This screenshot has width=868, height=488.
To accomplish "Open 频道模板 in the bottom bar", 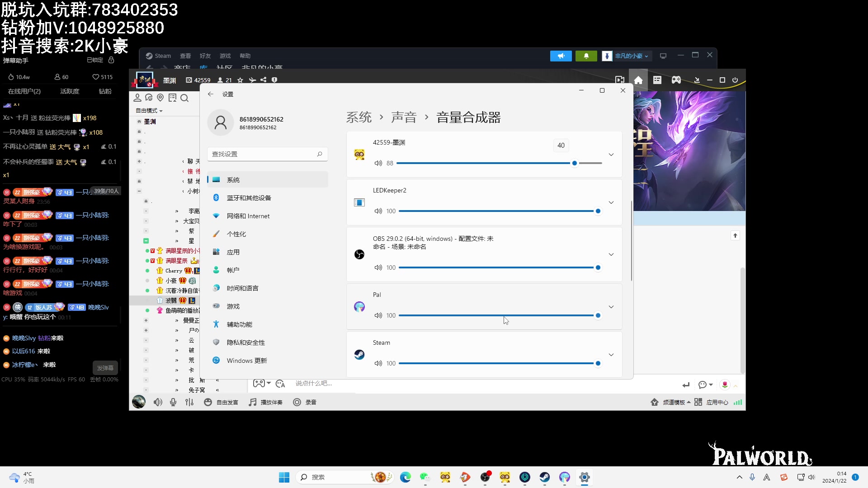I will [670, 402].
